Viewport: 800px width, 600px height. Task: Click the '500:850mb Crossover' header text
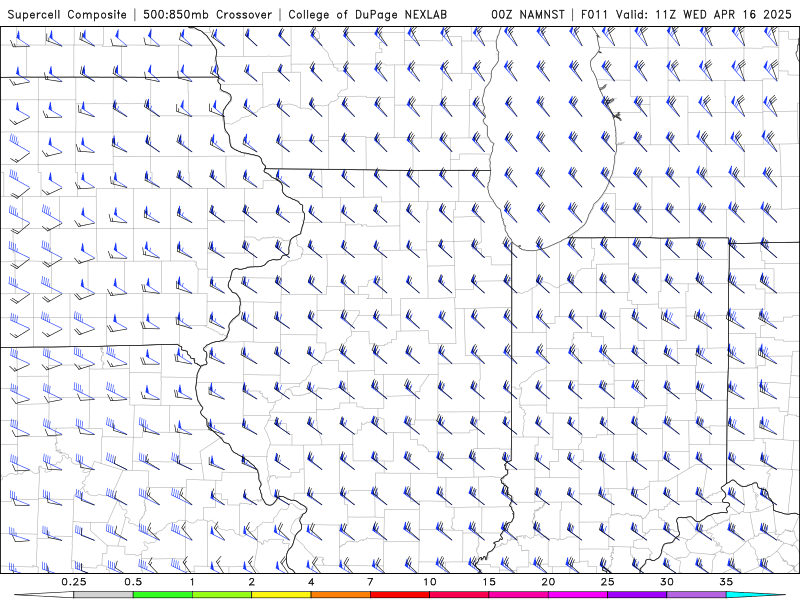coord(208,14)
